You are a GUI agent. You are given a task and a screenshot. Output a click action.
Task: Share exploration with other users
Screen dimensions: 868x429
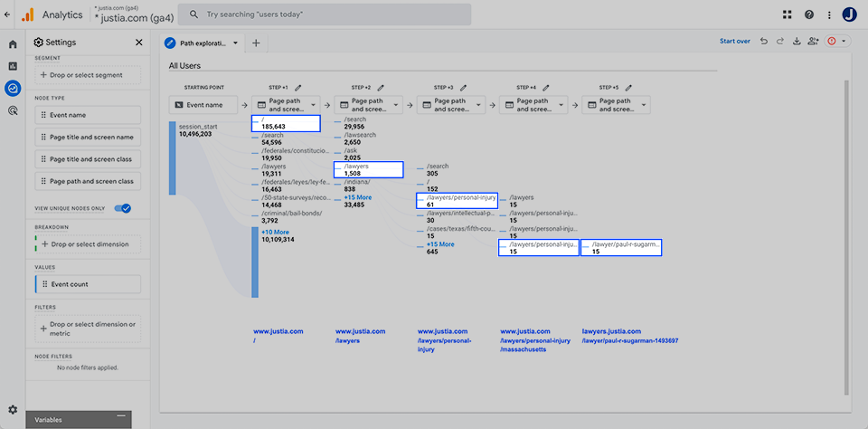tap(814, 42)
